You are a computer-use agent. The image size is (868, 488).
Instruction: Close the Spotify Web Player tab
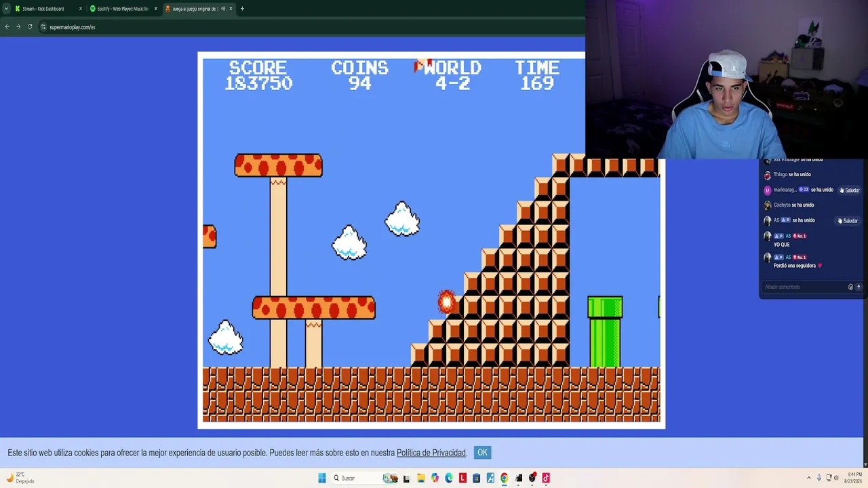[155, 9]
